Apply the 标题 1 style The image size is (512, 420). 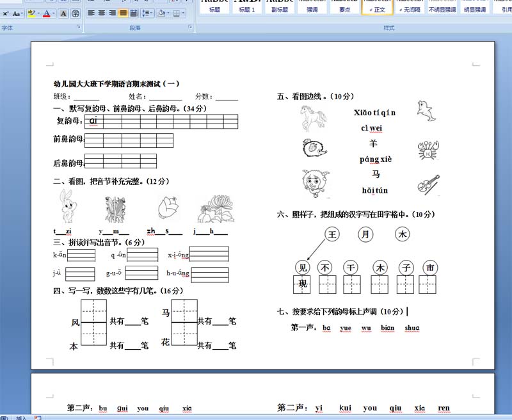click(247, 7)
